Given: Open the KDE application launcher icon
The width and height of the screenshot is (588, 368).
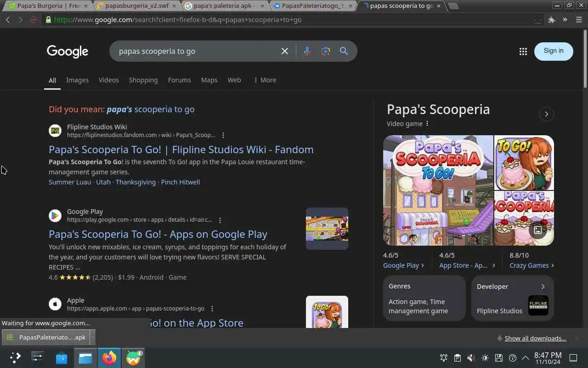Looking at the screenshot, I should coord(15,357).
